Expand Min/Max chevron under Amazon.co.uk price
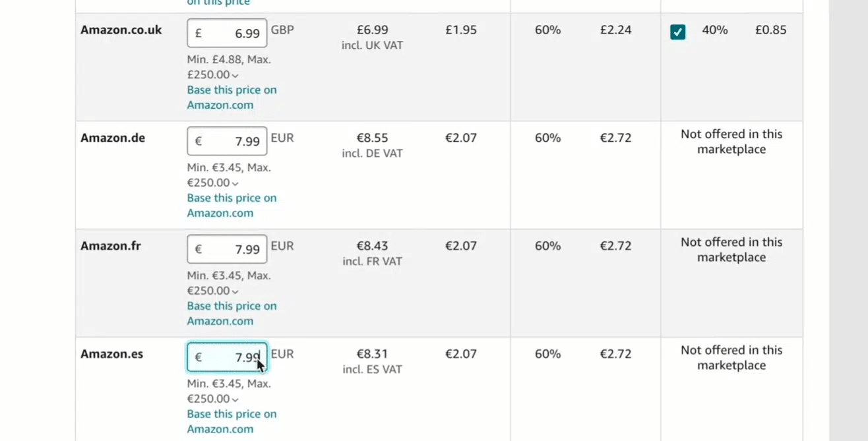 (235, 76)
